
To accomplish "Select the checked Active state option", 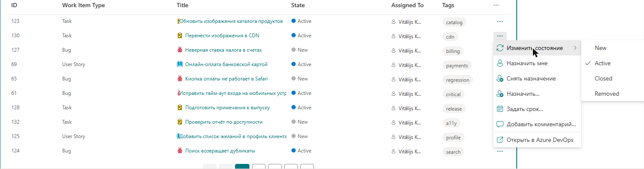I will 613,64.
